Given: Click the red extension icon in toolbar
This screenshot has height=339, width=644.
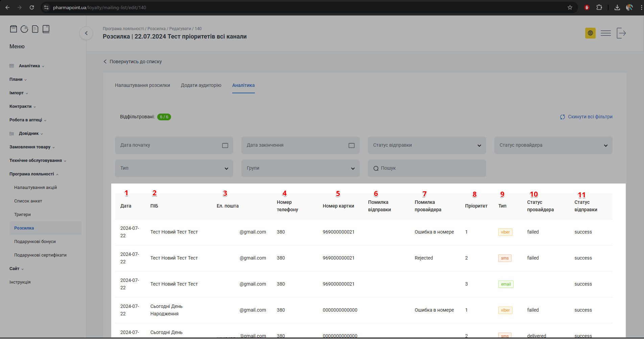Looking at the screenshot, I should click(x=587, y=7).
